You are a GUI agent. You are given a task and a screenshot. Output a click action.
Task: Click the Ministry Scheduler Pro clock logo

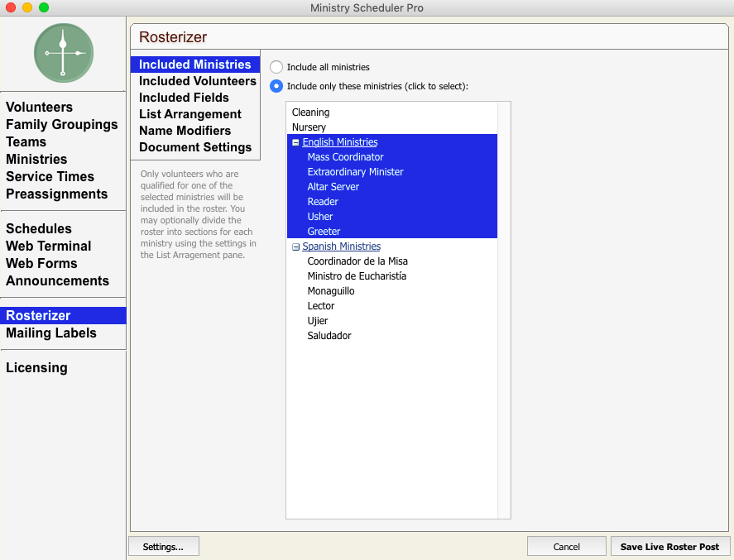[64, 53]
